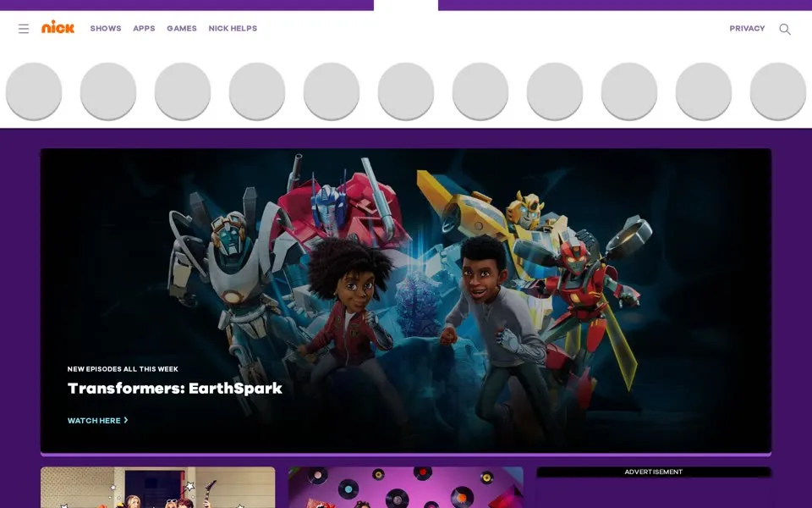This screenshot has height=508, width=812.
Task: Click the Transformers: EarthSpark hero banner image
Action: click(406, 301)
